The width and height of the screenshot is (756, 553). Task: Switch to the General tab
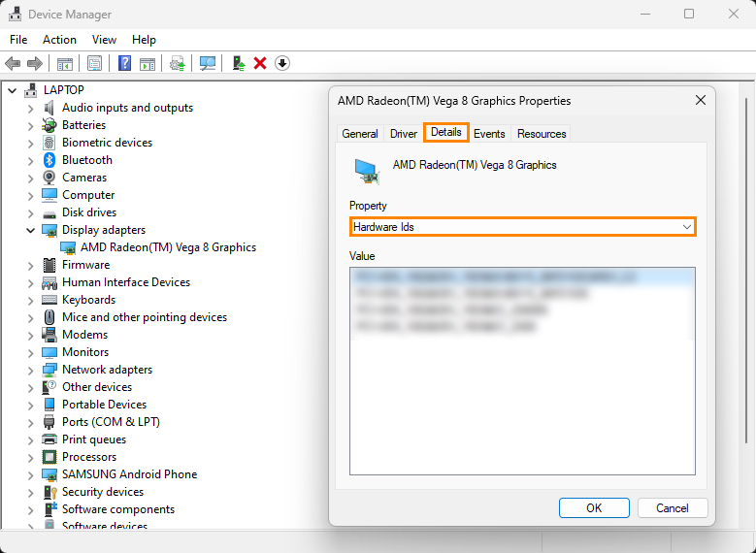tap(360, 134)
